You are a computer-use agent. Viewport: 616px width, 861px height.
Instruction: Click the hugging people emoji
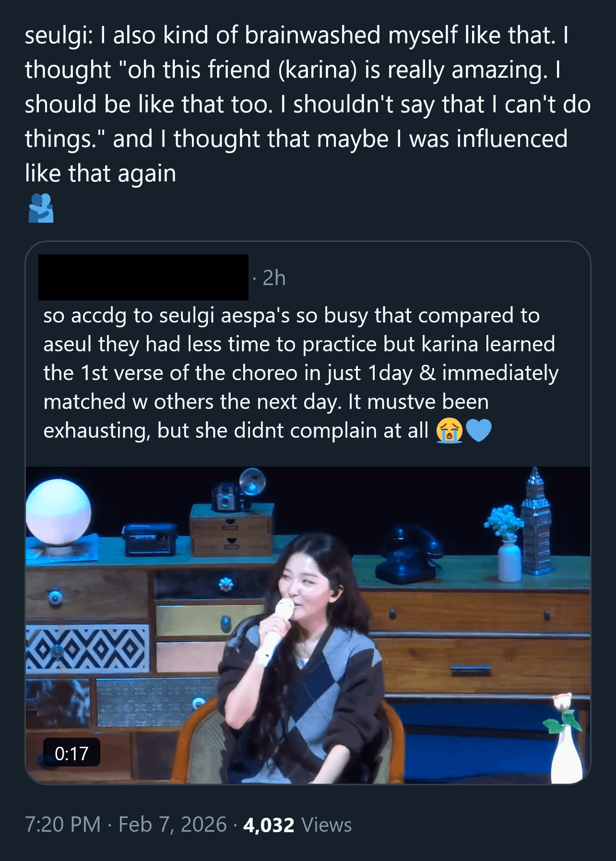click(41, 208)
